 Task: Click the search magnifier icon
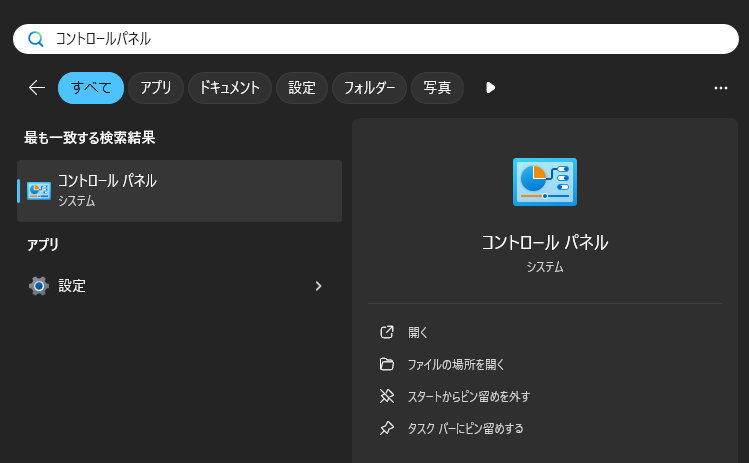36,39
